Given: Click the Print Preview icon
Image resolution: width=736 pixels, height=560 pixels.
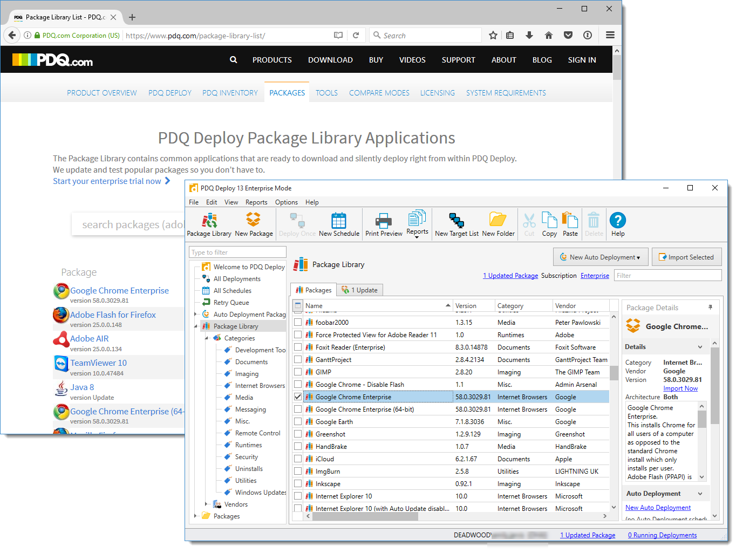Looking at the screenshot, I should [x=384, y=224].
